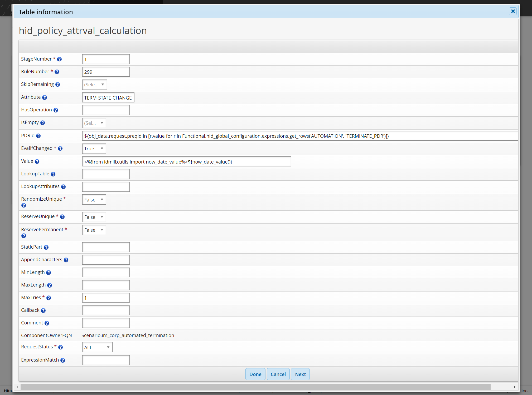
Task: Open help for the LookupTable field
Action: point(53,174)
